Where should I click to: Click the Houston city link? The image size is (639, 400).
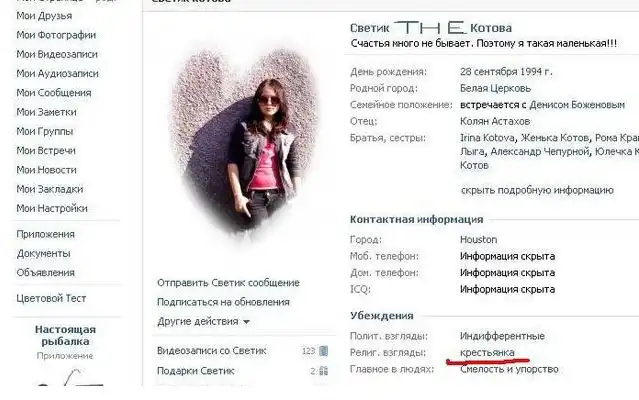(x=478, y=240)
